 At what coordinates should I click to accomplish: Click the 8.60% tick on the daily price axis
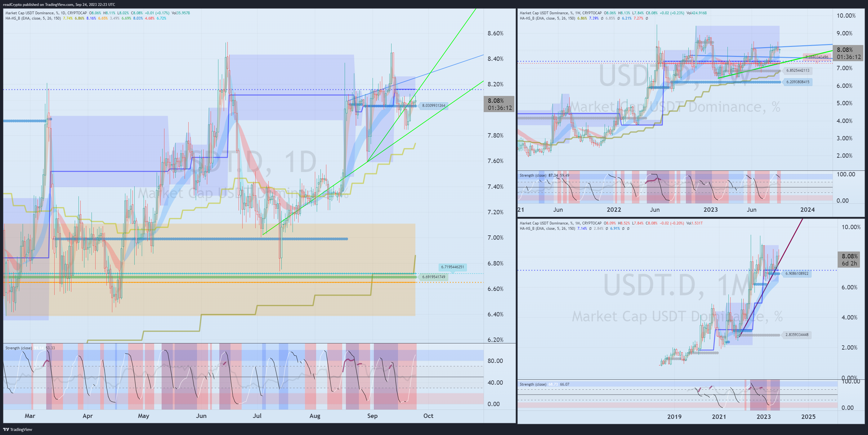(495, 33)
